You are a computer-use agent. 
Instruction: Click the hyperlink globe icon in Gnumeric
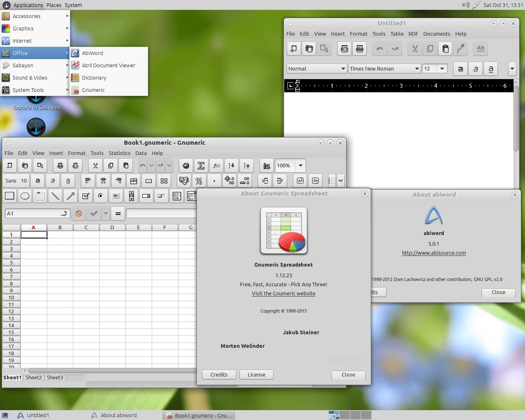click(x=186, y=166)
